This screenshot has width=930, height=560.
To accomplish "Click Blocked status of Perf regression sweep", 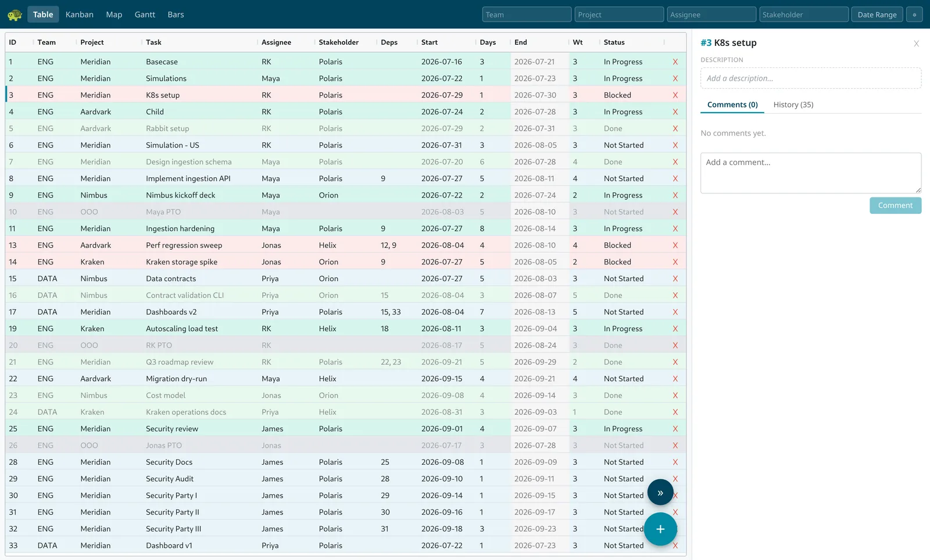I will pyautogui.click(x=617, y=246).
